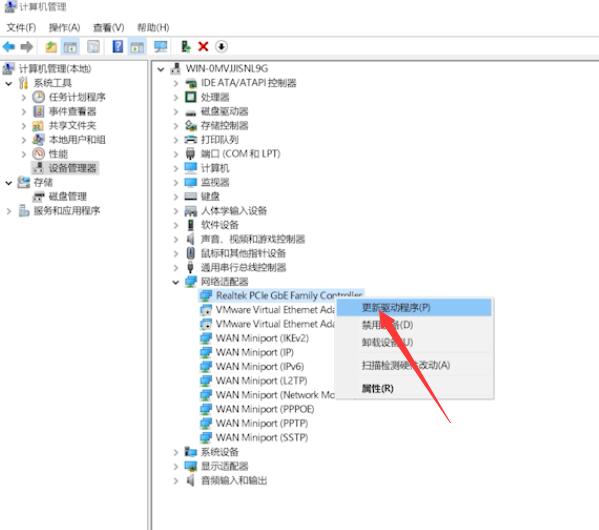Select WAN Miniport (SSTP) adapter
Viewport: 599px width, 530px height.
coord(262,438)
